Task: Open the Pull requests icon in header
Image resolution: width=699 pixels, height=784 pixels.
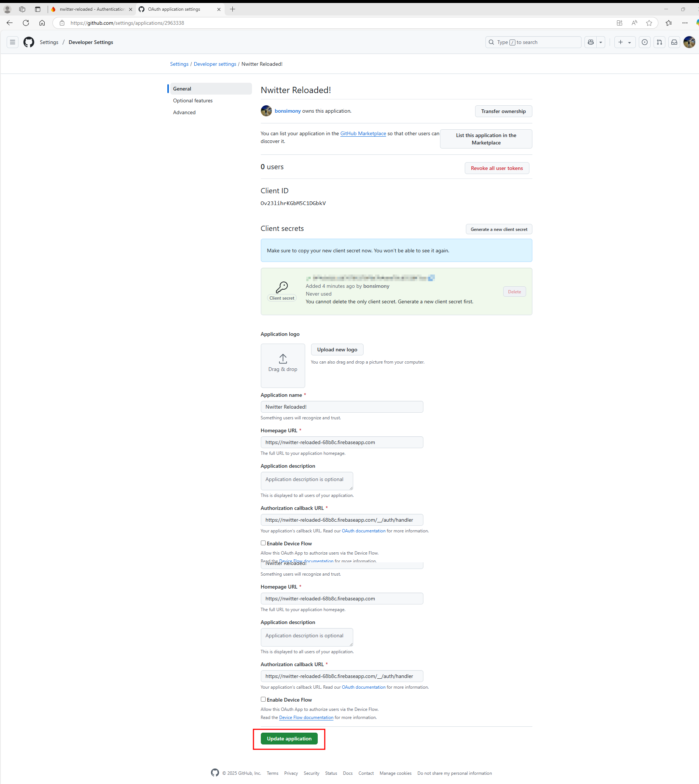Action: point(659,42)
